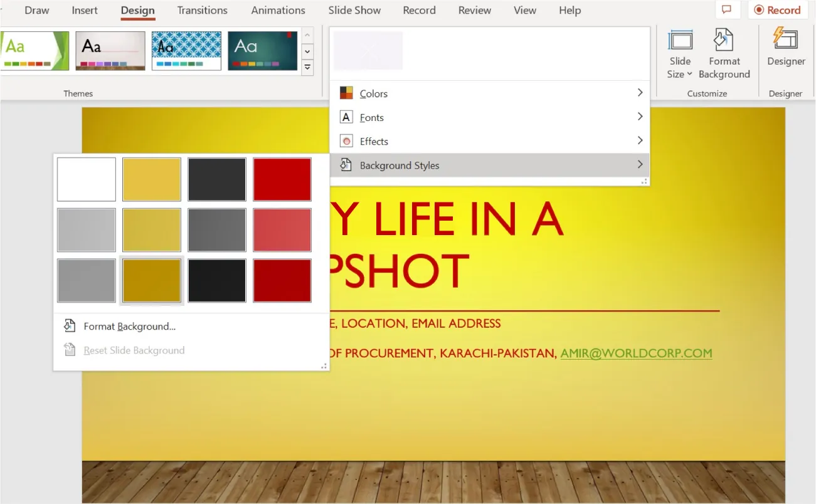
Task: Select Effects in the variants menu
Action: click(374, 140)
